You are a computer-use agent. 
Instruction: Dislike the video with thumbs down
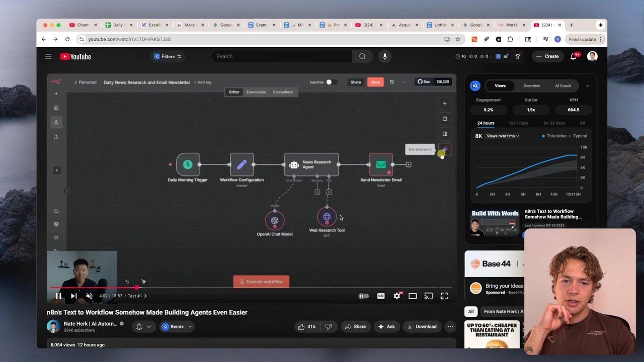click(329, 327)
